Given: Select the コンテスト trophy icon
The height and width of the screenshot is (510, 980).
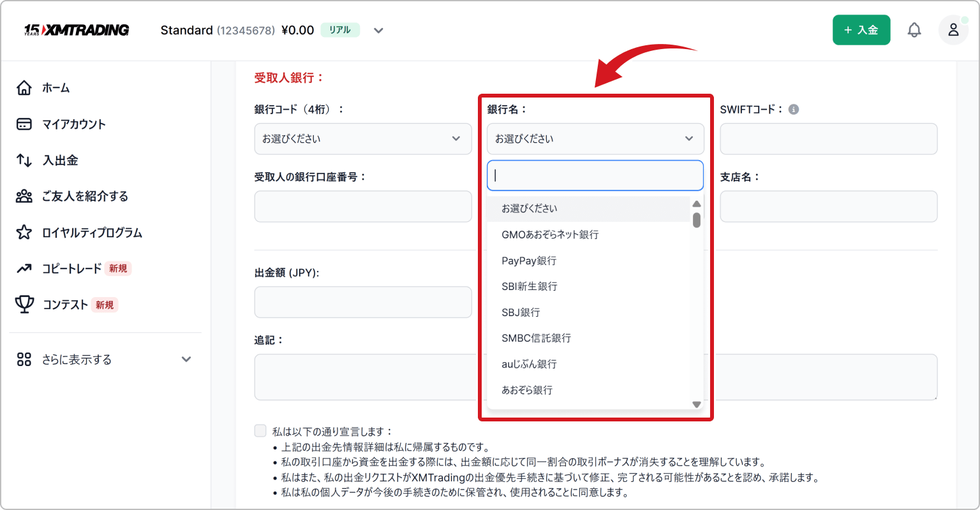Looking at the screenshot, I should pos(24,305).
